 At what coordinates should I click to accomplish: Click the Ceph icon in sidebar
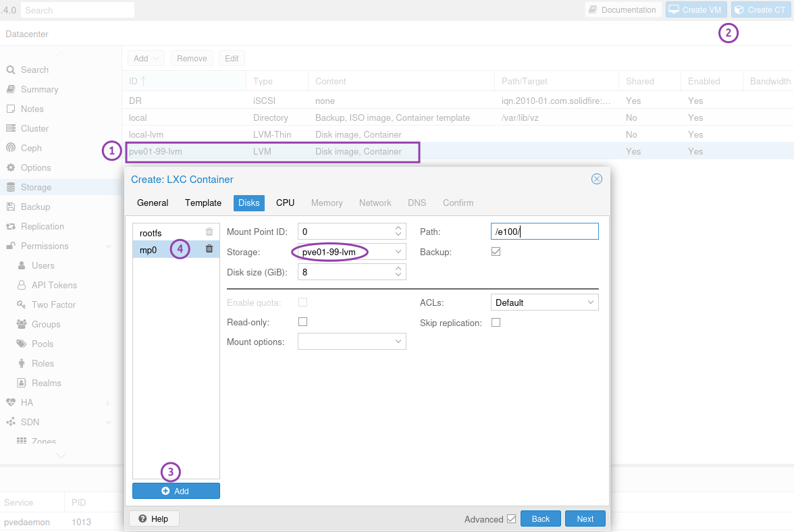(x=11, y=148)
